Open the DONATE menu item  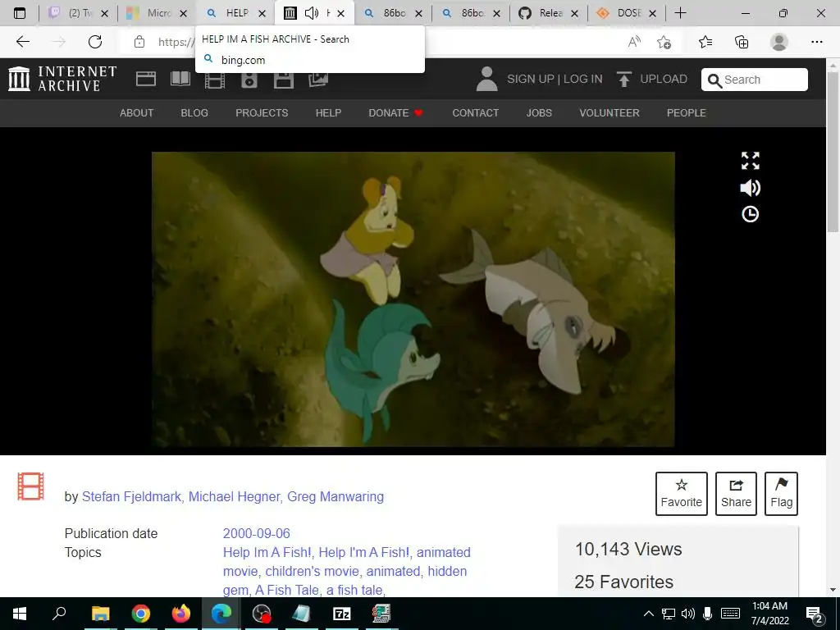coord(395,113)
